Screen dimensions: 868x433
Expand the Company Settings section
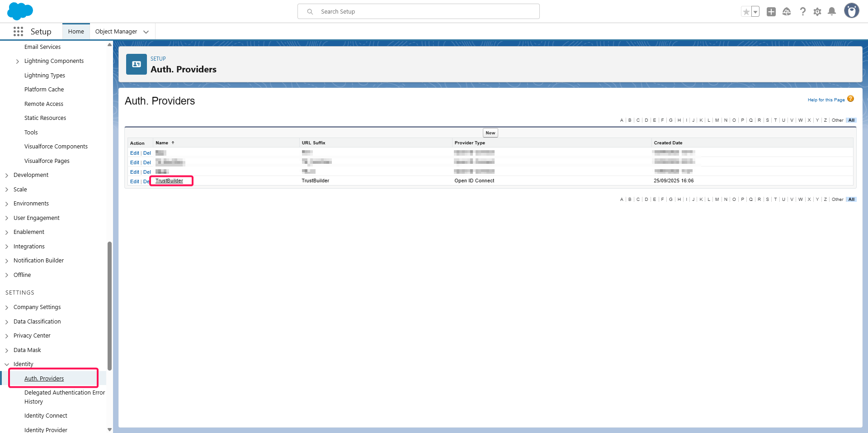[x=7, y=308]
